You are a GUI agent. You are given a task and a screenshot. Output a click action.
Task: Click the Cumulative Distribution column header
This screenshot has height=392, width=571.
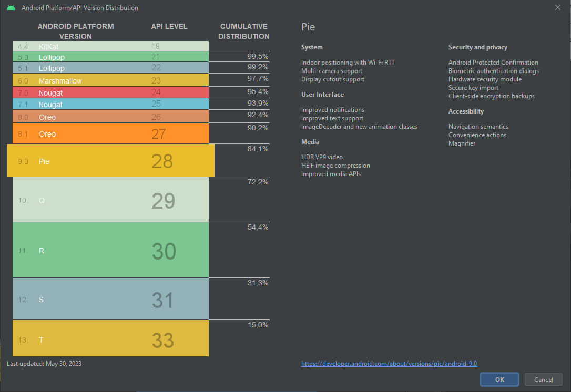pyautogui.click(x=243, y=32)
